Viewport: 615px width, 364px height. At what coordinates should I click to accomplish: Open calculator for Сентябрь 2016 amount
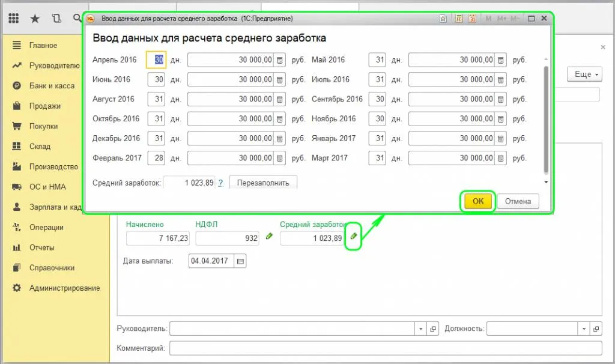(x=500, y=99)
